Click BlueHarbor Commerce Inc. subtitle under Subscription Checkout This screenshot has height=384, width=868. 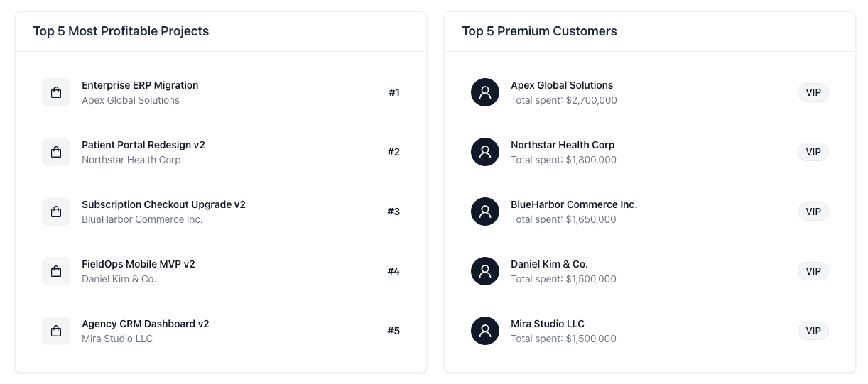142,219
